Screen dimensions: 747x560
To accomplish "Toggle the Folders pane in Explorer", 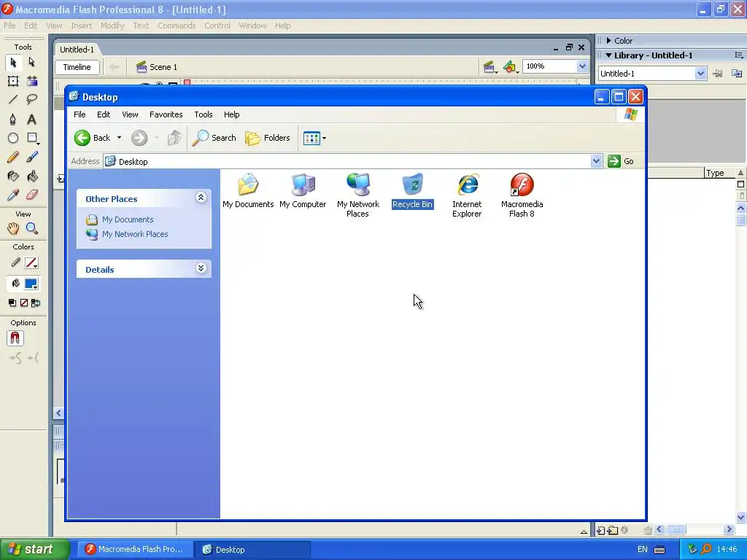I will (268, 138).
